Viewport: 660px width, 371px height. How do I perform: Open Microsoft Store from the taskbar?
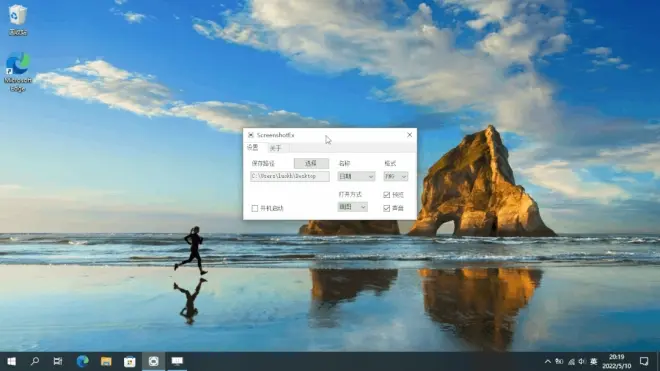pyautogui.click(x=130, y=361)
